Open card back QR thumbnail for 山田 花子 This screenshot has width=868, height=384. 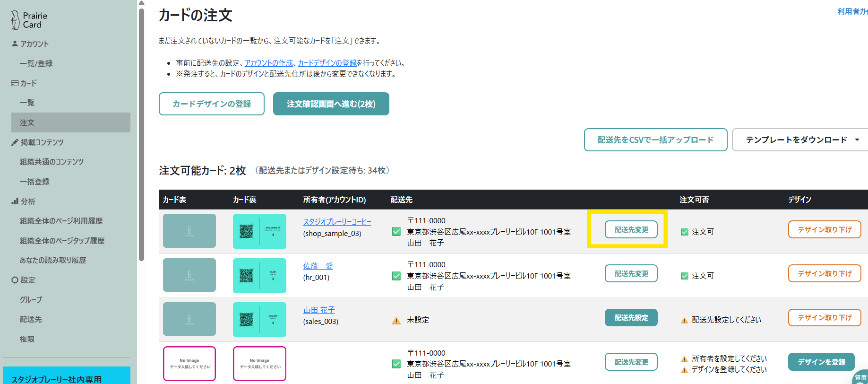[x=259, y=320]
